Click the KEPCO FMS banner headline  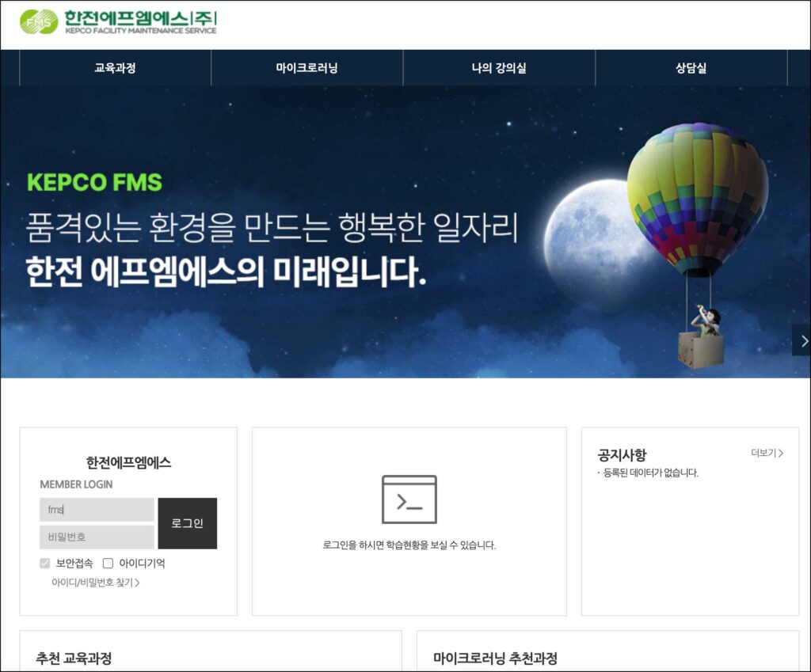point(95,183)
